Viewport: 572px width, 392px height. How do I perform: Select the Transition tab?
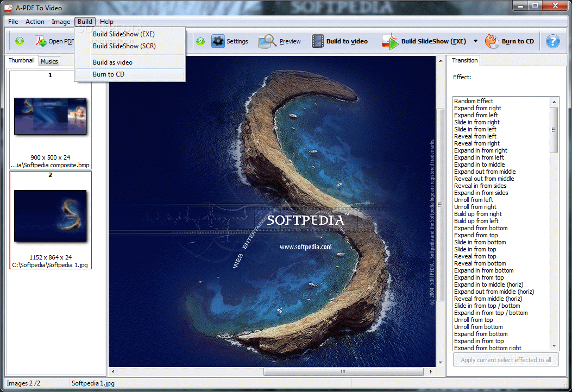(x=464, y=60)
